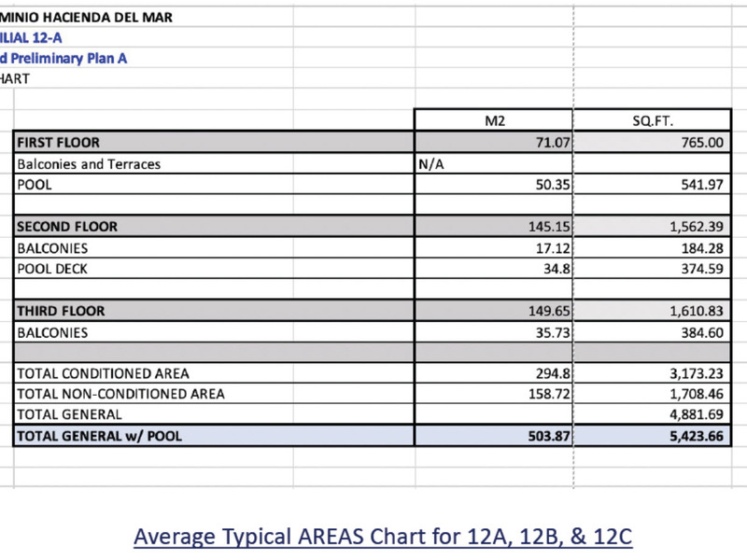Click the 294.8 value cell

[494, 372]
